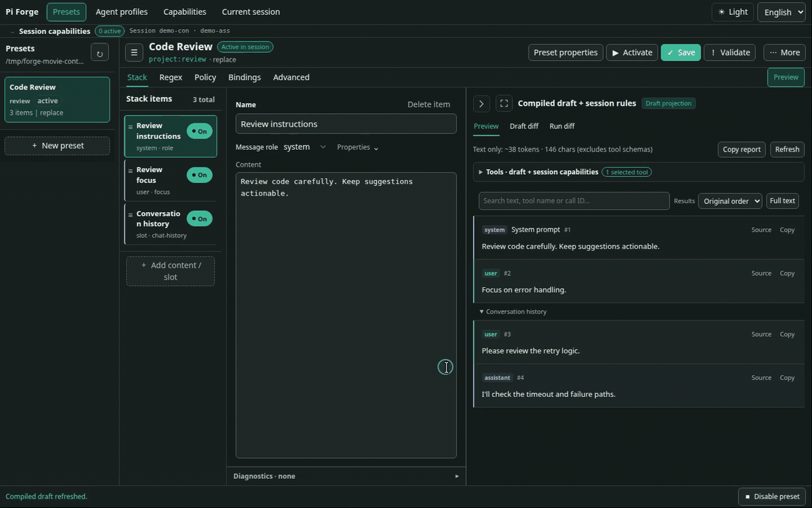The width and height of the screenshot is (812, 508).
Task: Click Add content / slot
Action: point(171,271)
